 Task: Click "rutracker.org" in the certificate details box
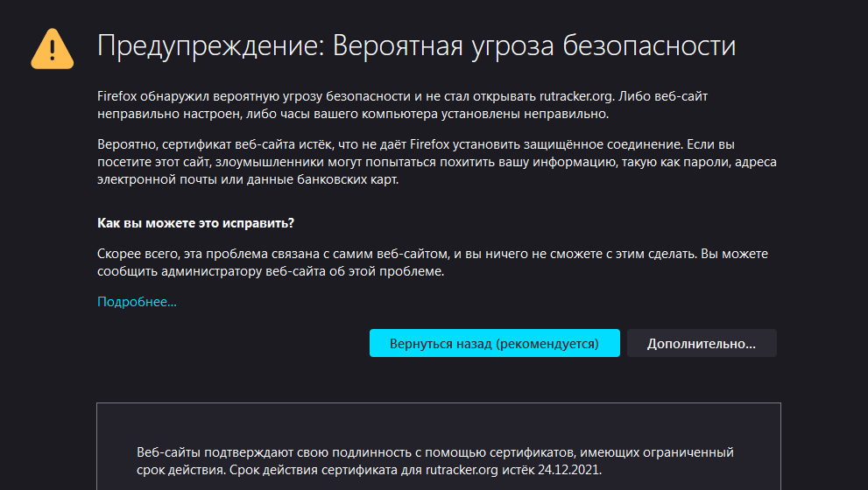[x=462, y=470]
